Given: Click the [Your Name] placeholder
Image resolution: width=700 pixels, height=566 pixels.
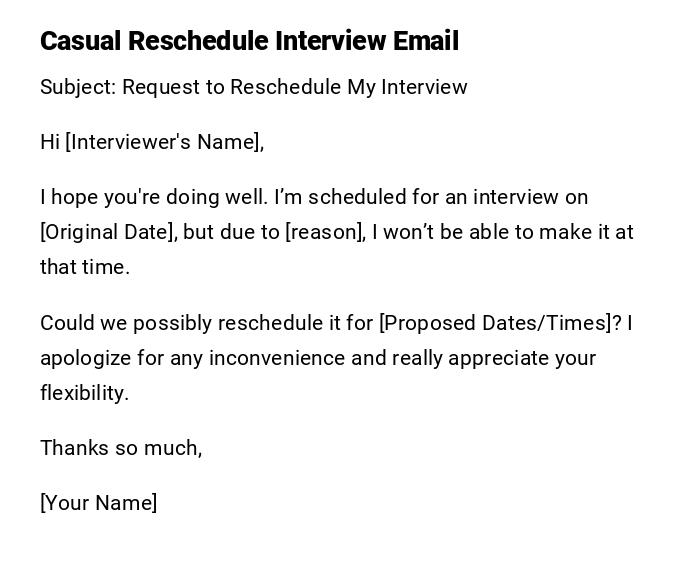Looking at the screenshot, I should tap(98, 503).
